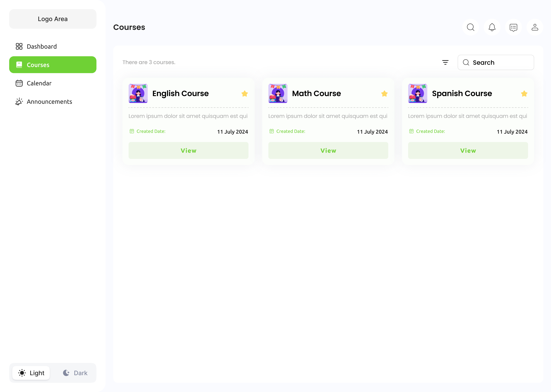Click the Courses book icon
551x392 pixels.
(19, 65)
